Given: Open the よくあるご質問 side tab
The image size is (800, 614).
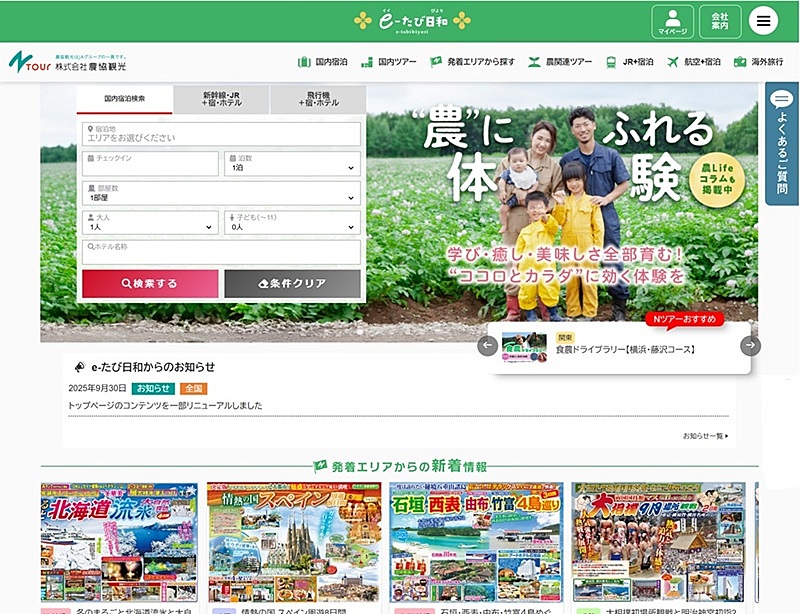Looking at the screenshot, I should 782,143.
